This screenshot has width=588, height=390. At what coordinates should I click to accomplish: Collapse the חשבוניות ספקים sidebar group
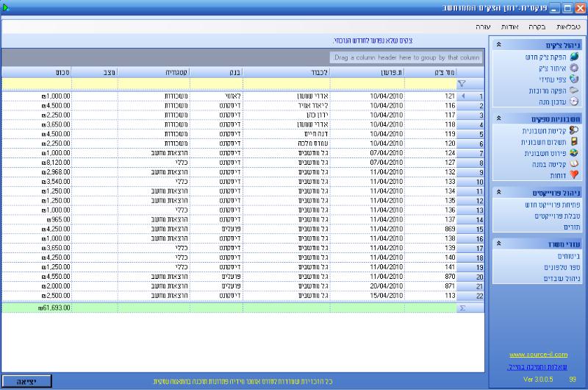click(499, 118)
